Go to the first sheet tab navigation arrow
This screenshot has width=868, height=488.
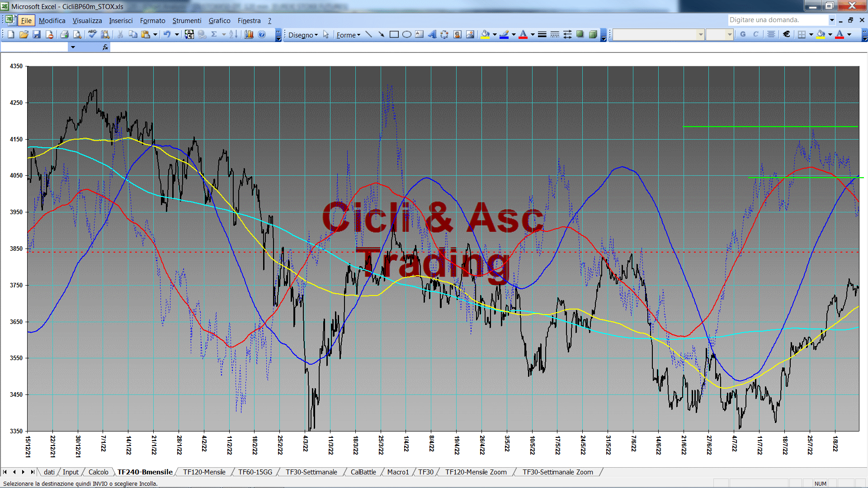(5, 472)
